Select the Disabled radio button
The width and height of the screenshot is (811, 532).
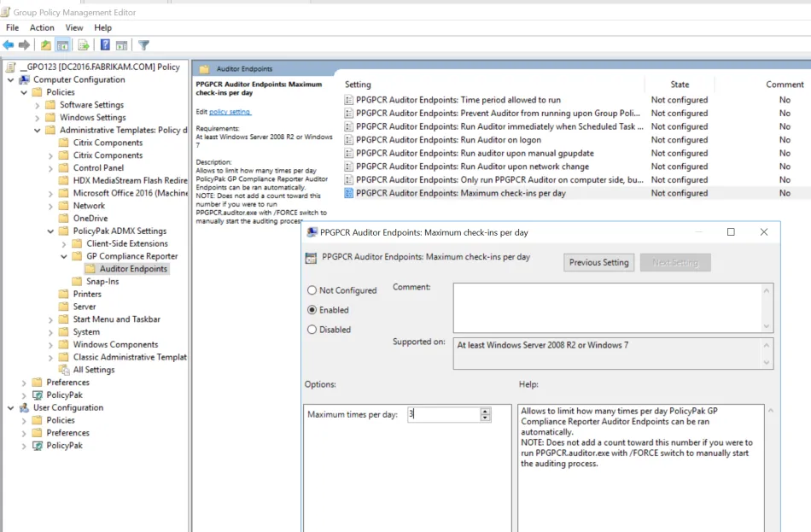[312, 330]
